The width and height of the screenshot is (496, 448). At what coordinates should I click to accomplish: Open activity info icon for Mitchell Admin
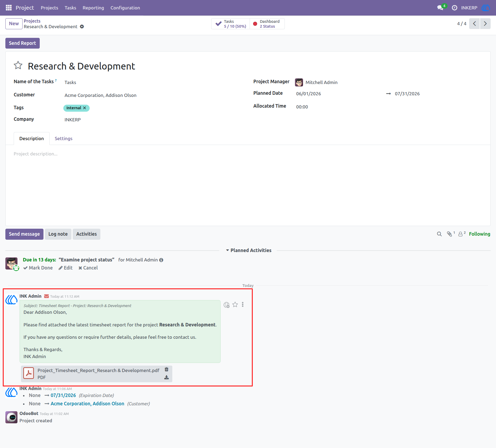[161, 260]
